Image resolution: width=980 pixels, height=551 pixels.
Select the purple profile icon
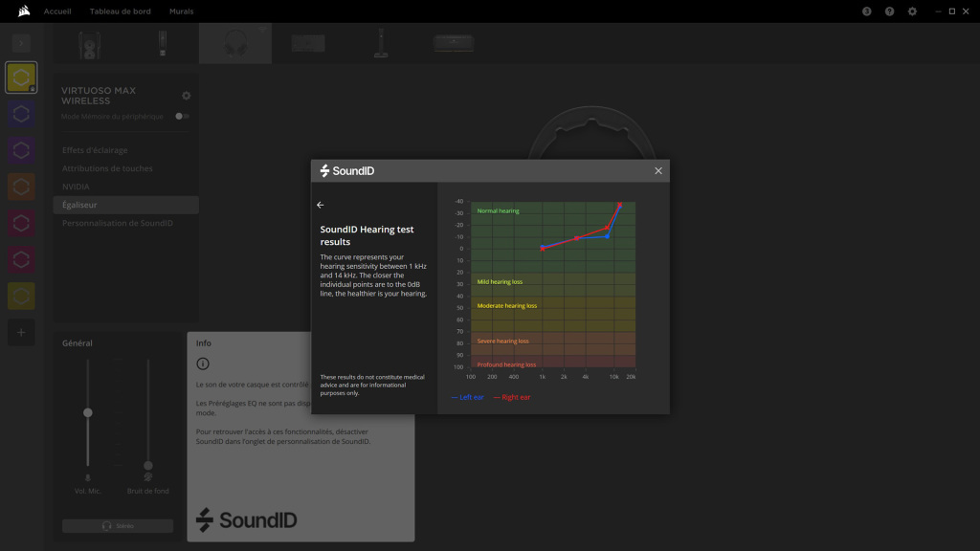21,150
